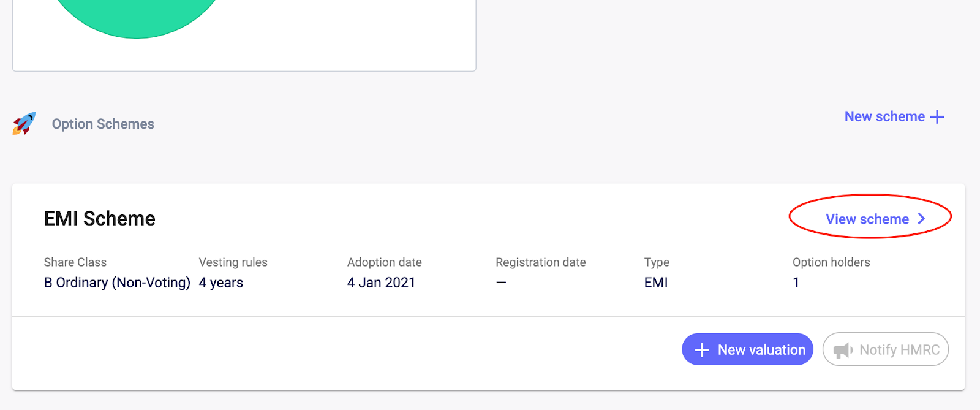Click the Option Schemes section heading
Viewport: 980px width, 410px height.
[103, 124]
